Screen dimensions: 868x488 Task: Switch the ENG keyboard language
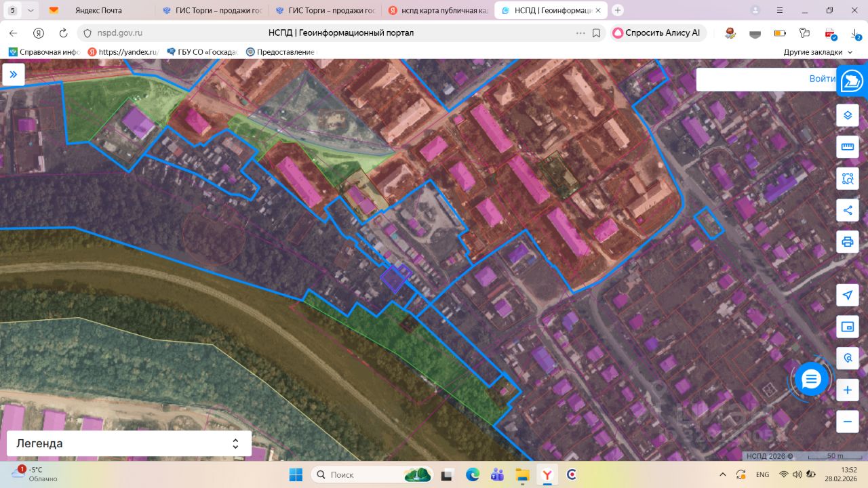point(762,474)
